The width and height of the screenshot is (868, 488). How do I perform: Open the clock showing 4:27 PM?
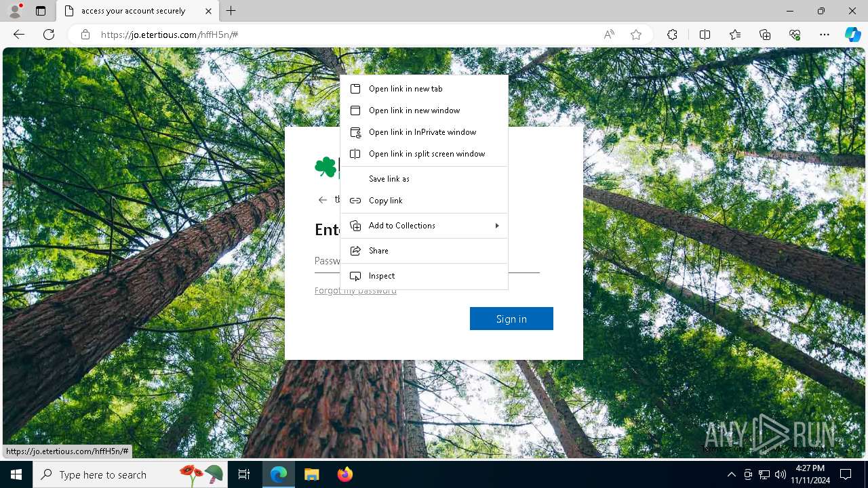(x=810, y=474)
